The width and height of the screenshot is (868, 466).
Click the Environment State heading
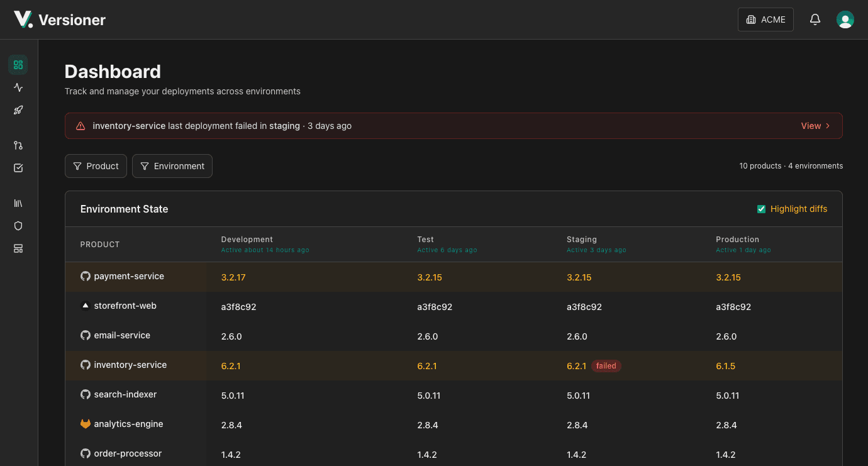tap(125, 209)
